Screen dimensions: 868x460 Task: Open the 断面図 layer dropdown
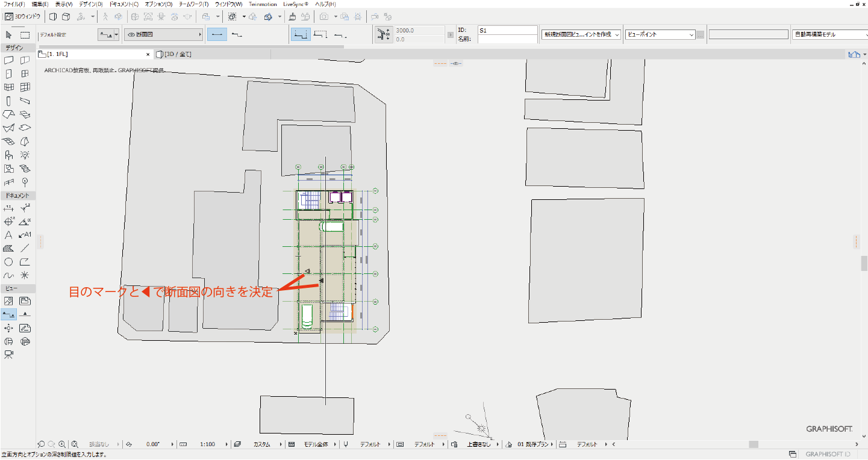[164, 35]
